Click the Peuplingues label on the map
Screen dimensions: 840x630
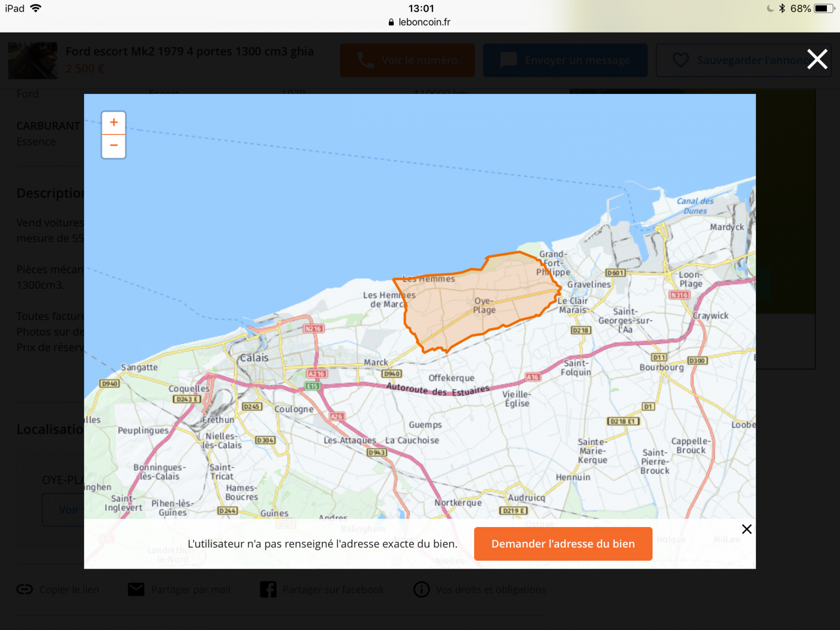[x=143, y=430]
